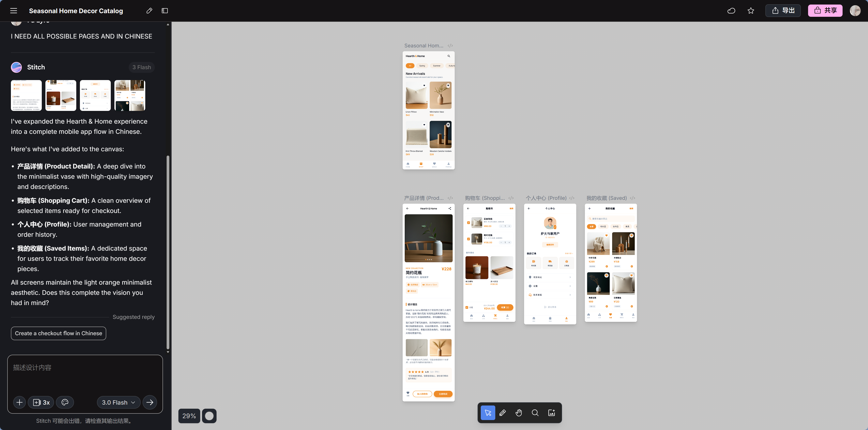Open the 29% zoom level control

click(189, 416)
